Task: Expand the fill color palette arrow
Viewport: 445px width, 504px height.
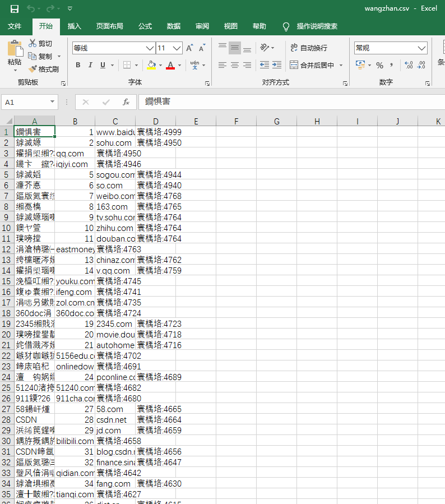Action: [161, 65]
